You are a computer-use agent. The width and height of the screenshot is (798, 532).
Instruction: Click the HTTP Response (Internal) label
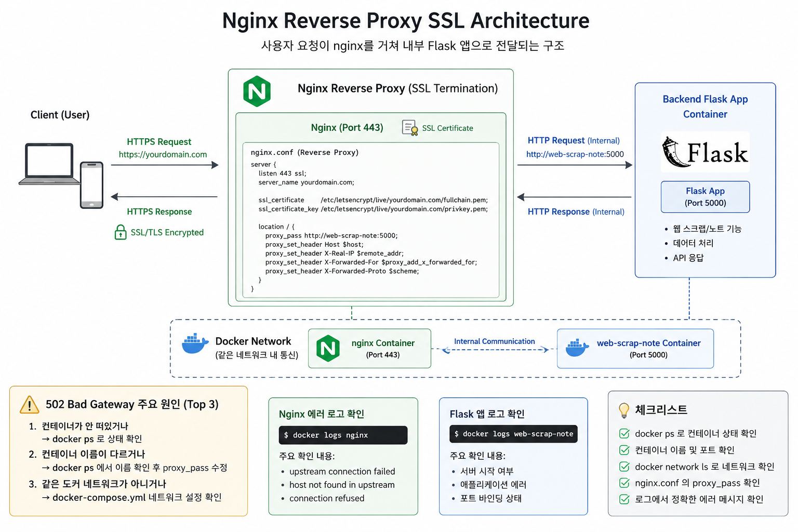pos(576,211)
